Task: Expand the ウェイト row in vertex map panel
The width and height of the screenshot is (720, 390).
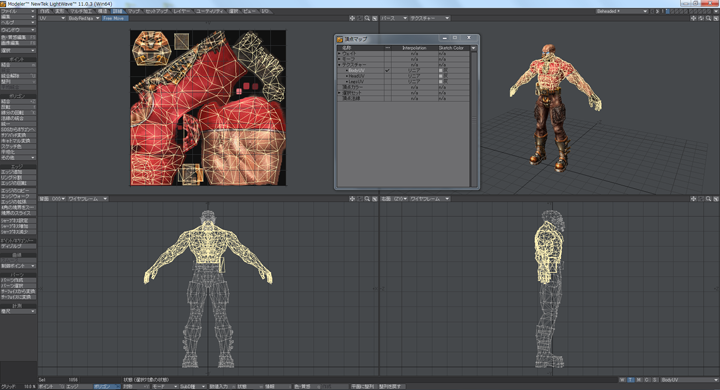Action: pos(340,54)
